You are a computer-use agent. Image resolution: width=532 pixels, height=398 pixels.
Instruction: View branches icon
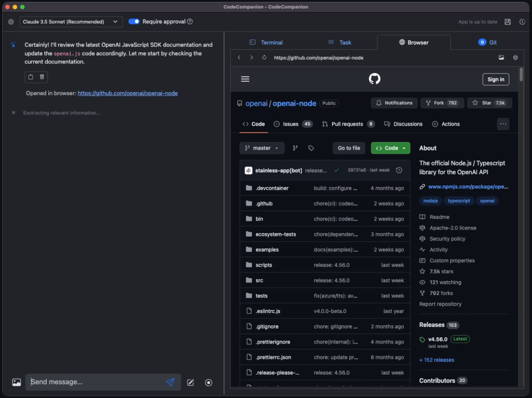pos(295,148)
